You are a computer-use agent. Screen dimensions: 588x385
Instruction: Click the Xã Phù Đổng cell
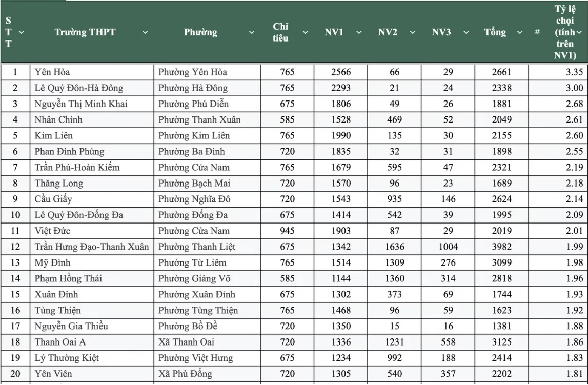(185, 374)
